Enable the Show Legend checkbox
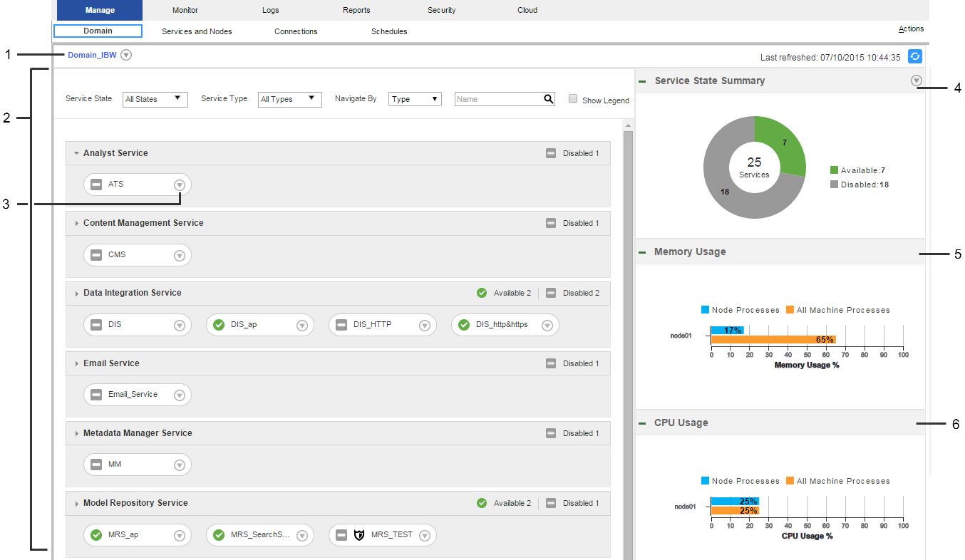The width and height of the screenshot is (965, 560). click(573, 99)
